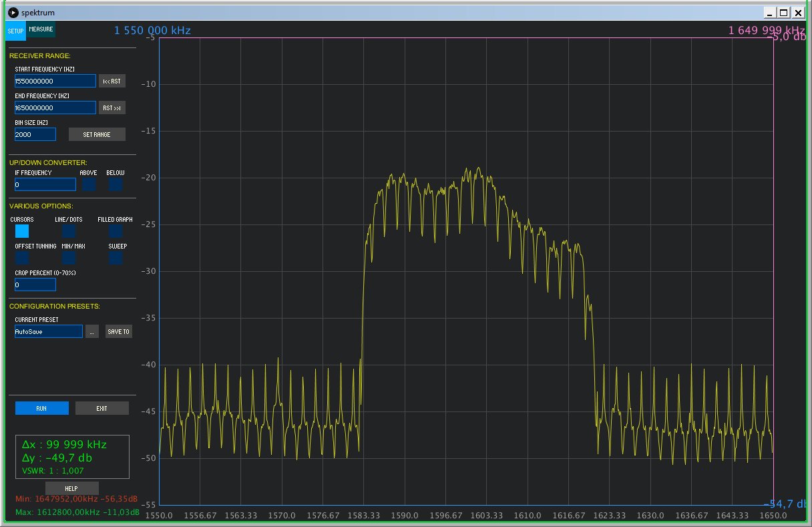Screen dimensions: 812x527
Task: Open the HELP button
Action: (71, 488)
